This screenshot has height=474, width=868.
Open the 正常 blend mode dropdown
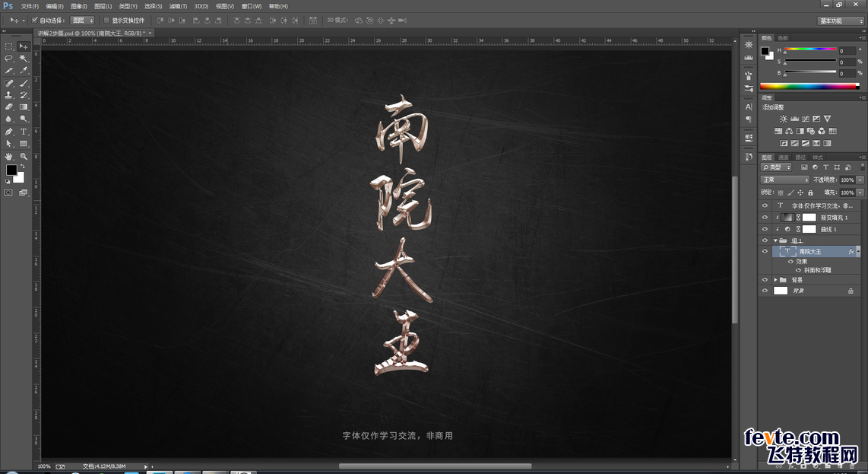pos(785,180)
